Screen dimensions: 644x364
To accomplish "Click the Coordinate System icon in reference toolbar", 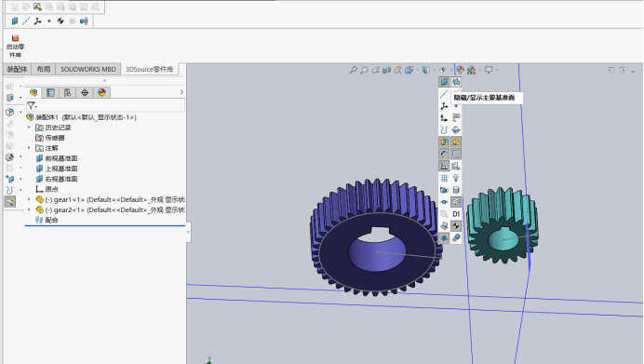I will pos(37,21).
